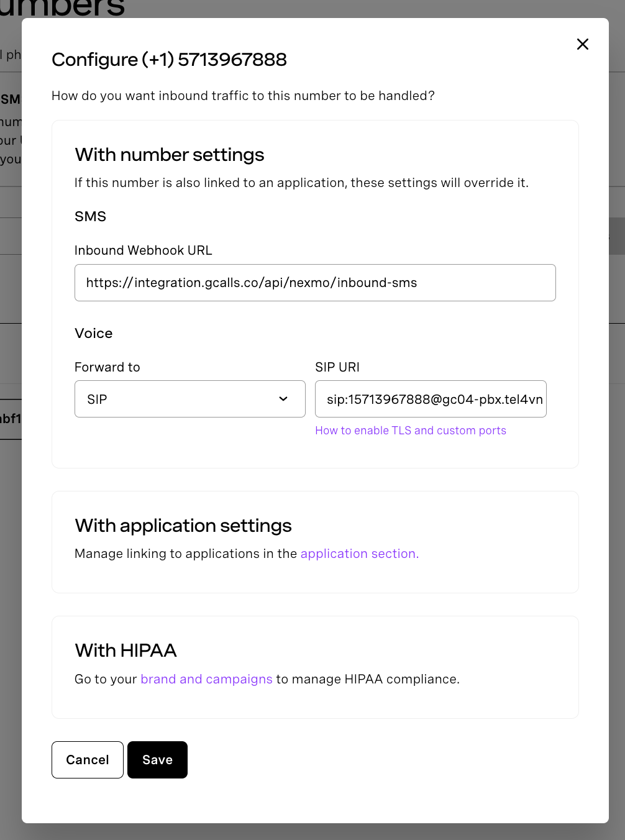The height and width of the screenshot is (840, 625).
Task: Click into the SIP URI text field
Action: (x=430, y=399)
